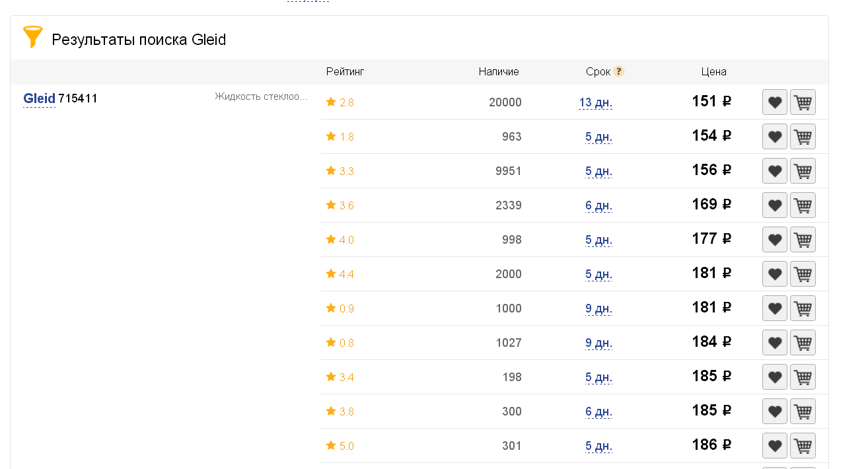
Task: Click the stock value 9951
Action: tap(509, 171)
